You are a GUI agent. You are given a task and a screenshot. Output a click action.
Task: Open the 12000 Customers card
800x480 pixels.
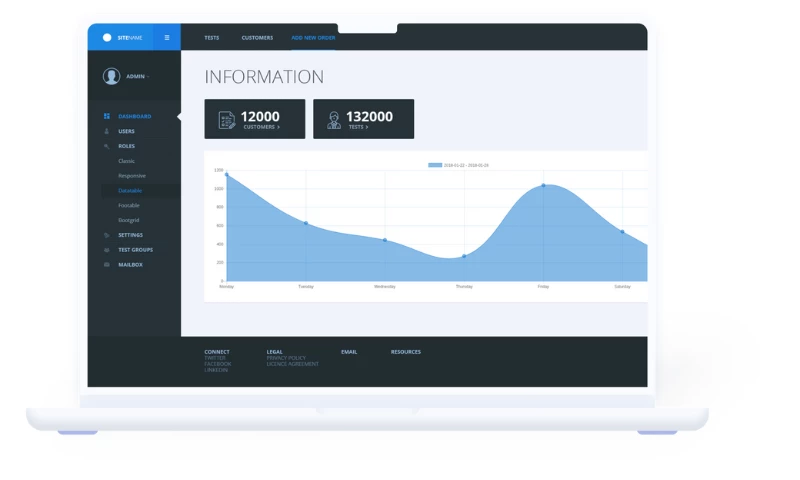[255, 119]
